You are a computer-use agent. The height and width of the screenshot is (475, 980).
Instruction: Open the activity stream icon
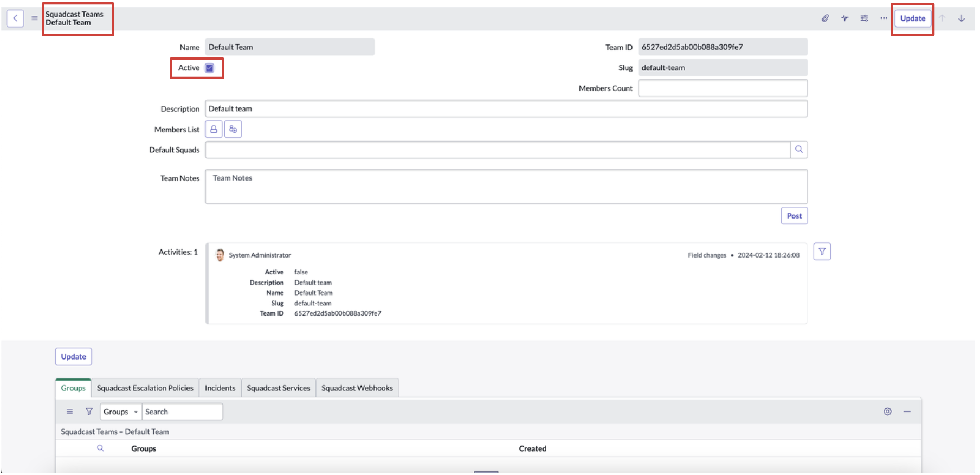click(844, 18)
